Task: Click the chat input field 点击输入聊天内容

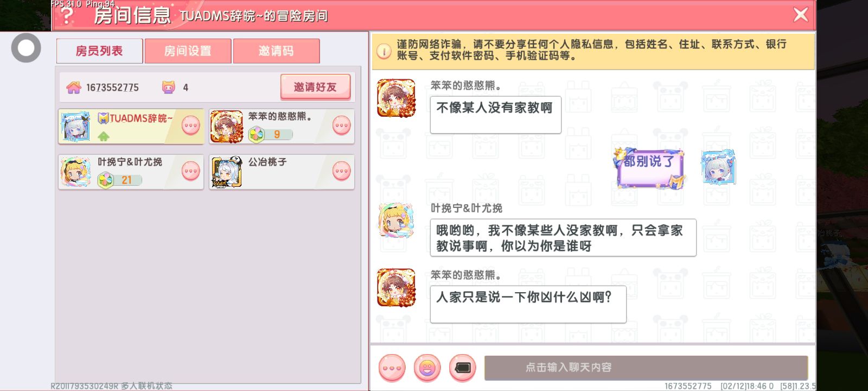Action: pyautogui.click(x=646, y=368)
